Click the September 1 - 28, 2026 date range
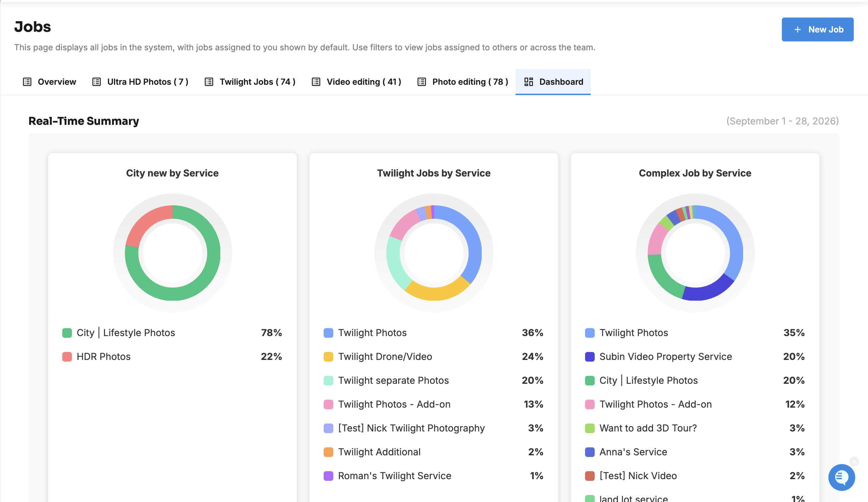 783,121
